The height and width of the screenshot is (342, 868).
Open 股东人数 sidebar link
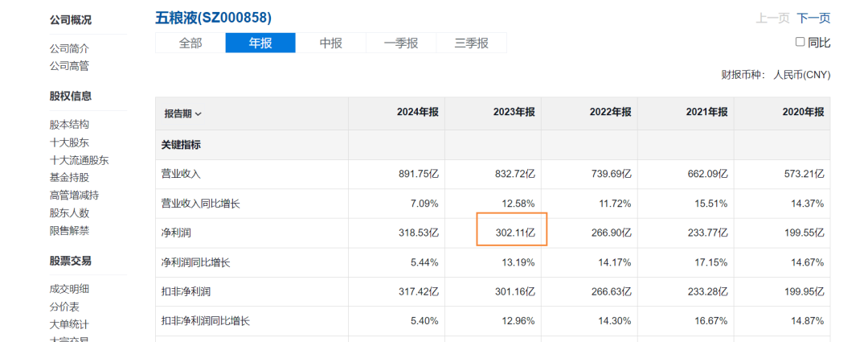(x=69, y=212)
